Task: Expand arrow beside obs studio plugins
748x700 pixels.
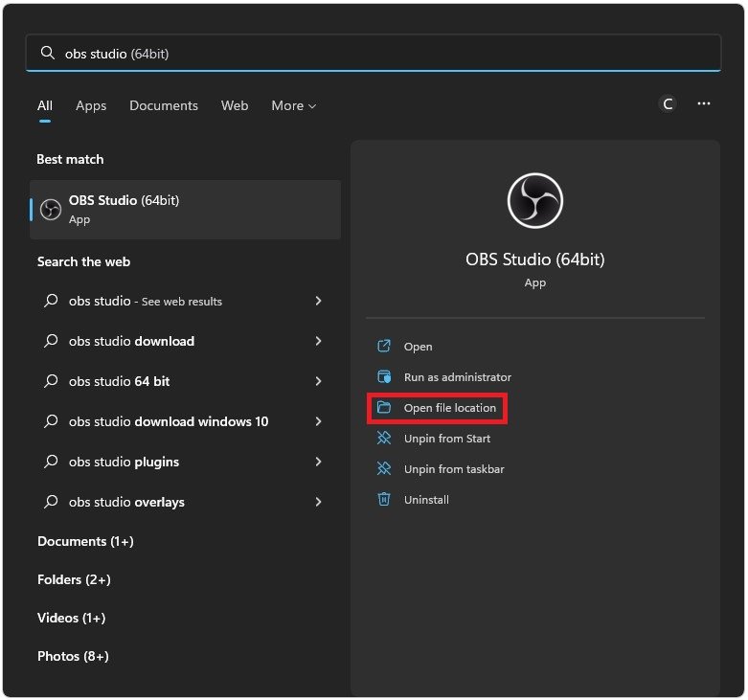Action: 318,462
